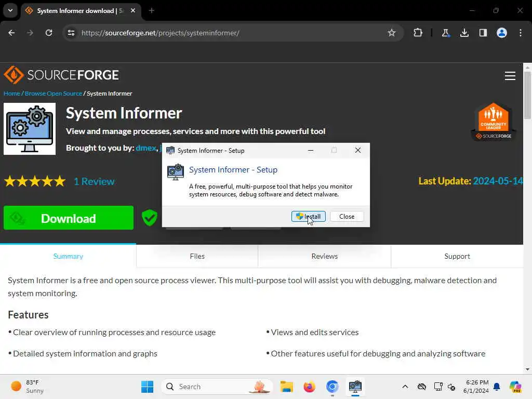This screenshot has width=532, height=399.
Task: Click the Community Leader badge
Action: [494, 122]
